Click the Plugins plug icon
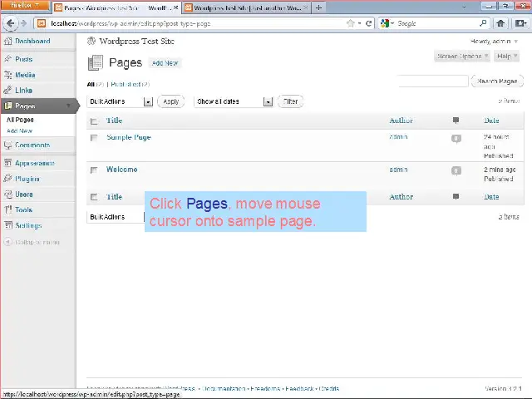The image size is (532, 399). point(7,179)
